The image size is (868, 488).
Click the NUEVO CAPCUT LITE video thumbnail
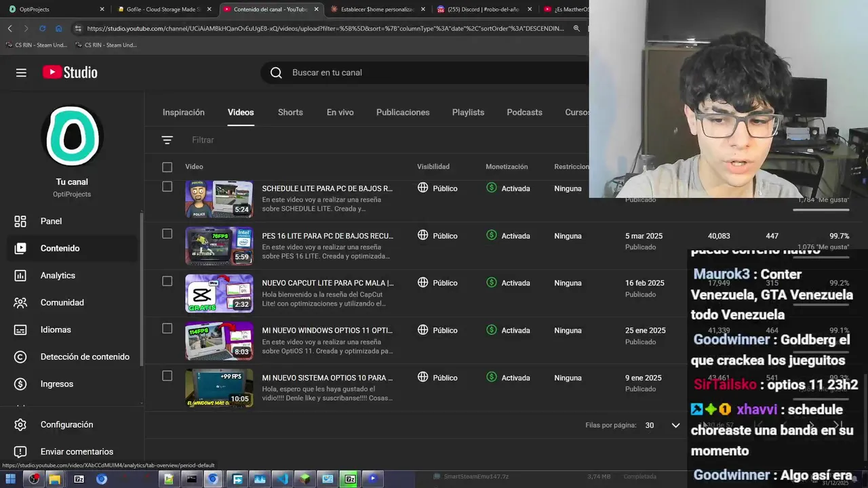click(x=219, y=293)
